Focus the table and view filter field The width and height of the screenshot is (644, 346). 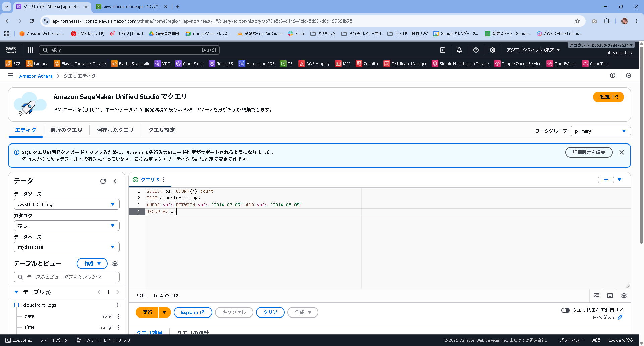point(67,277)
